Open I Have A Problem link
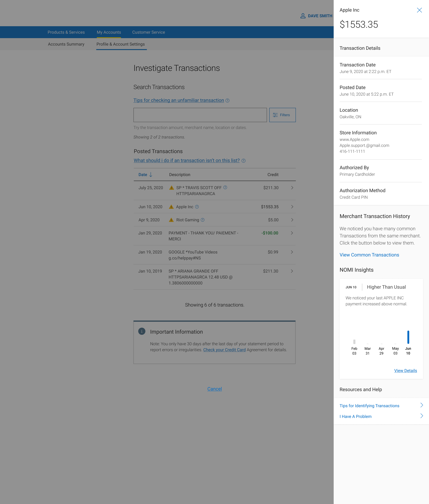429x504 pixels. click(x=356, y=416)
